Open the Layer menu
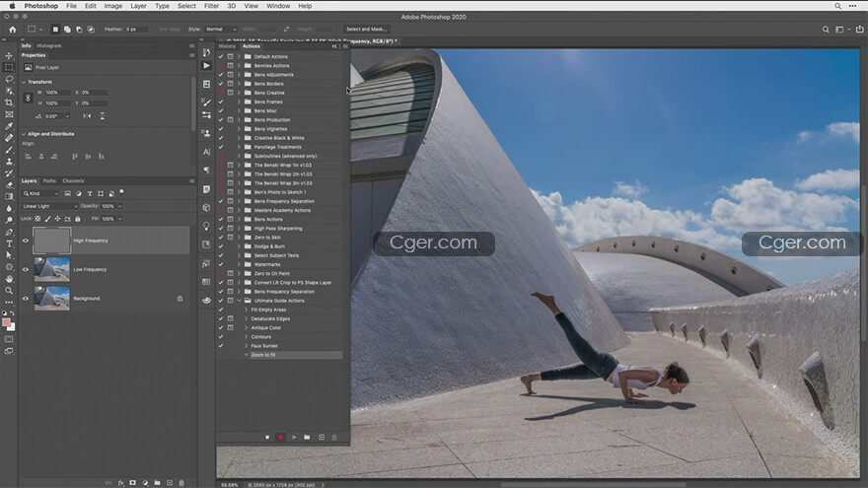This screenshot has height=488, width=868. pyautogui.click(x=138, y=6)
